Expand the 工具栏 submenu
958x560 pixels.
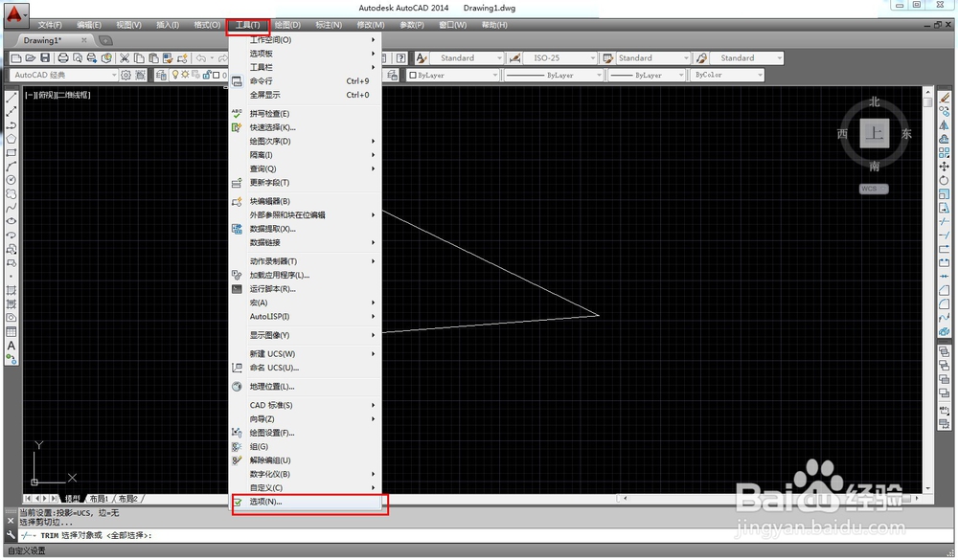306,67
